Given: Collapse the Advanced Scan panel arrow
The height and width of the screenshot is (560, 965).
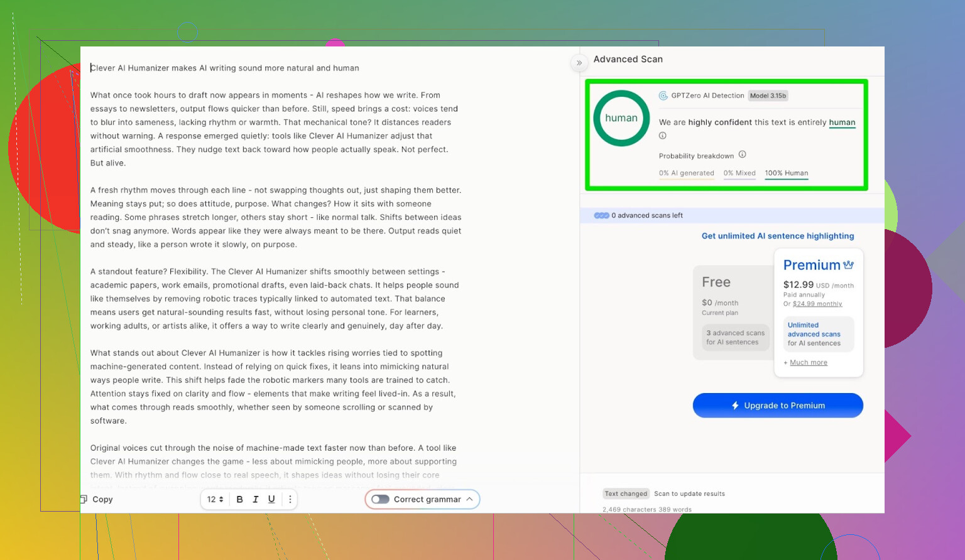Looking at the screenshot, I should 579,63.
